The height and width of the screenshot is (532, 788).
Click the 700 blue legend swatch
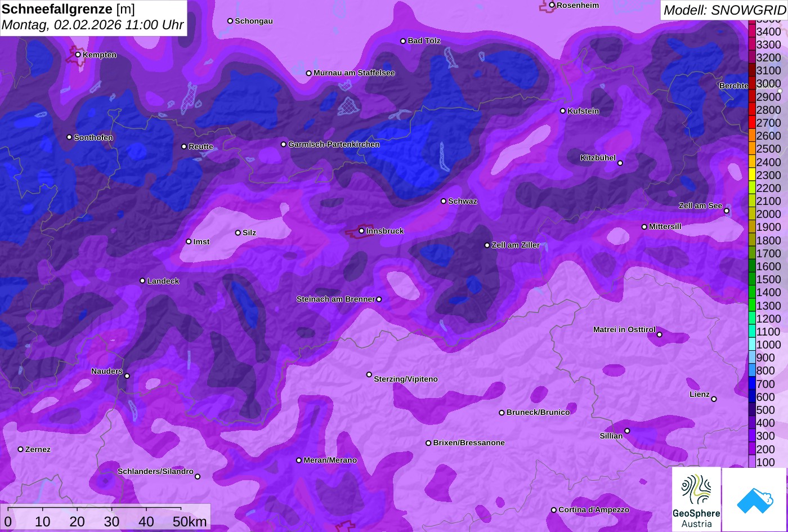coord(751,384)
